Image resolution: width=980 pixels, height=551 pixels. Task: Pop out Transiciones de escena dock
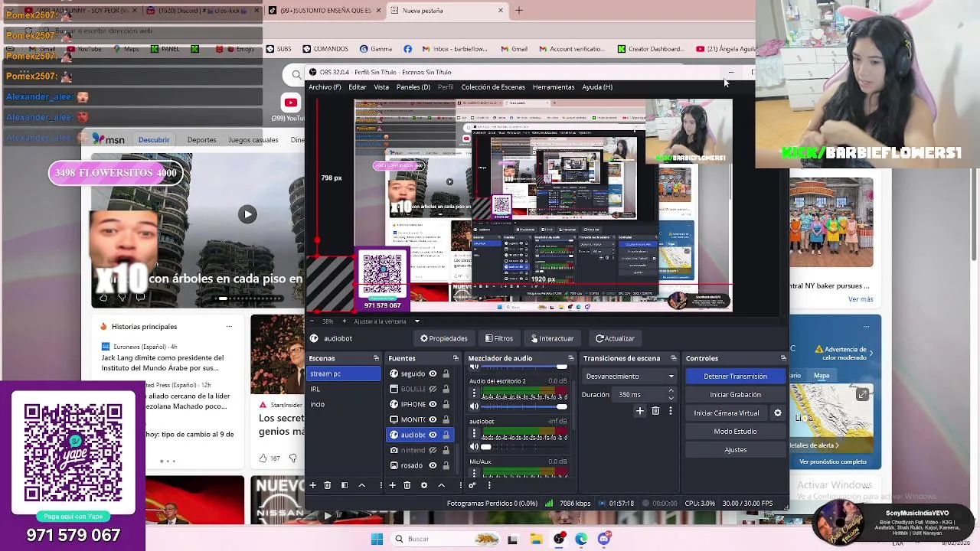coord(674,358)
